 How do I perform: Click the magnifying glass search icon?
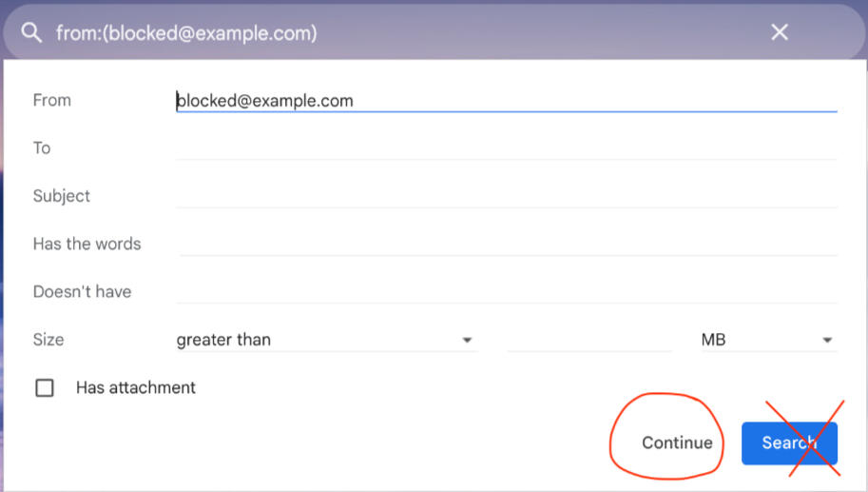click(31, 33)
